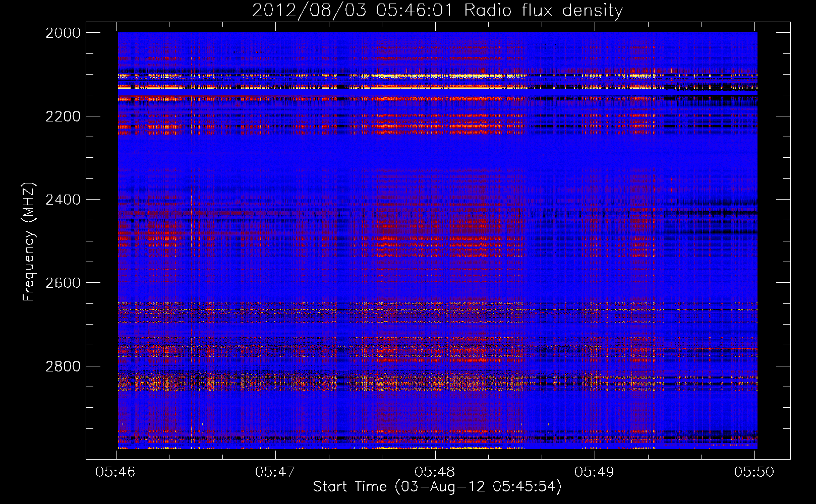Click the 05:47 time axis label
Screen dimensions: 816x504
[x=275, y=472]
